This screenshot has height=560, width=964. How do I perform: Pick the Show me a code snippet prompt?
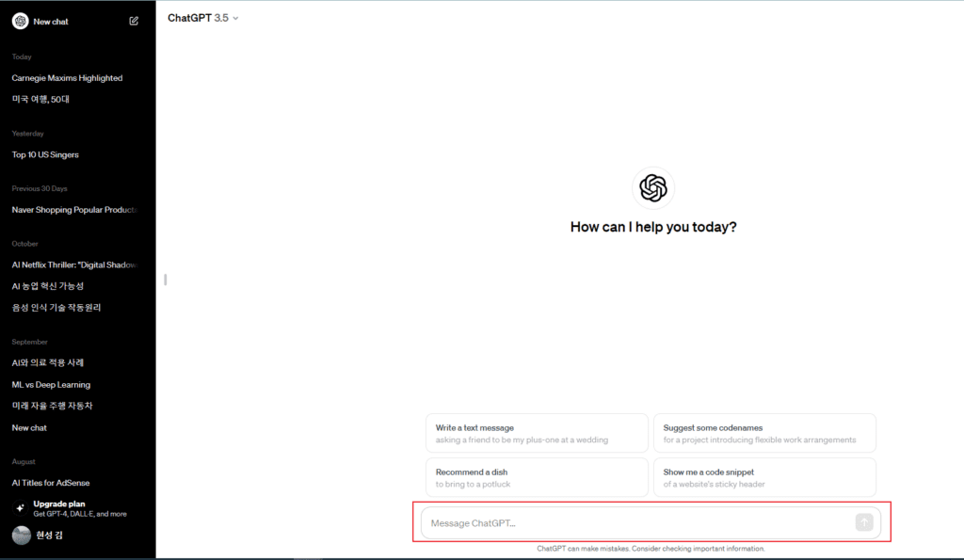(x=763, y=477)
